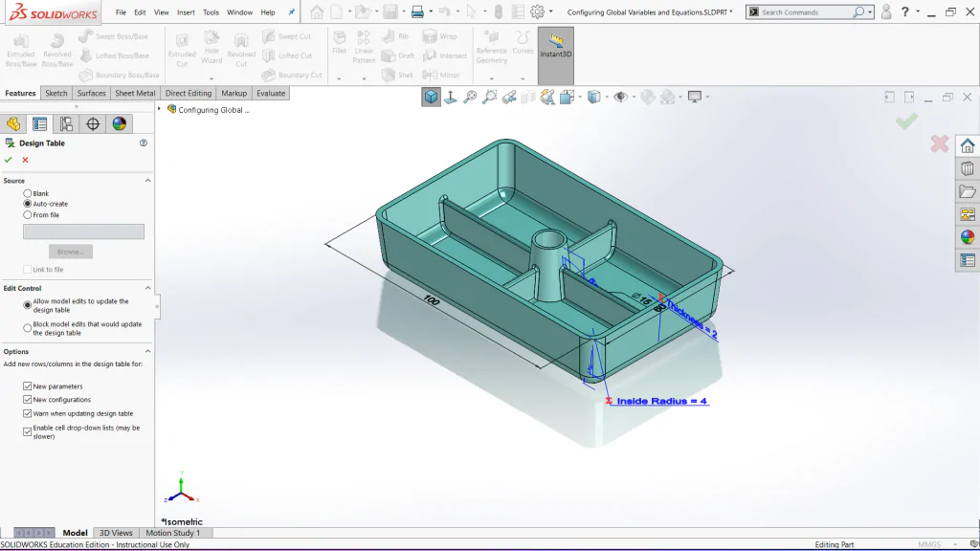Viewport: 980px width, 551px height.
Task: Open the ConfigurationManager tab icon
Action: 66,123
